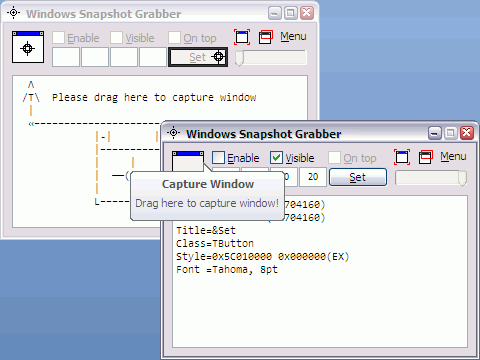
Task: Click the red overlapping windows icon in front window
Action: (x=426, y=157)
